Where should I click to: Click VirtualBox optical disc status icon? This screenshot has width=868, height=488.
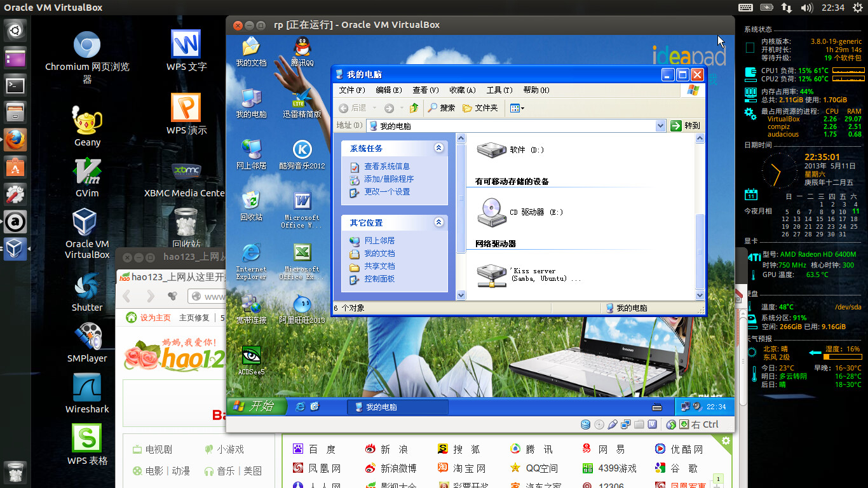599,424
